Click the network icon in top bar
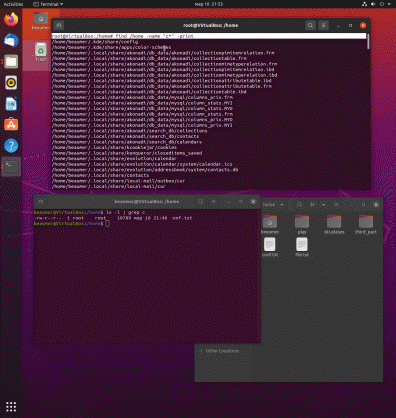396x418 pixels. coord(364,4)
